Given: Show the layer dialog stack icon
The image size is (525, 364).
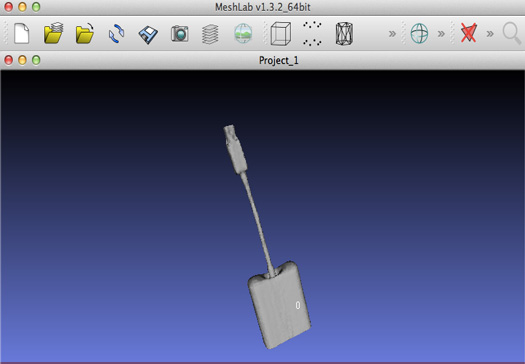Looking at the screenshot, I should tap(210, 34).
